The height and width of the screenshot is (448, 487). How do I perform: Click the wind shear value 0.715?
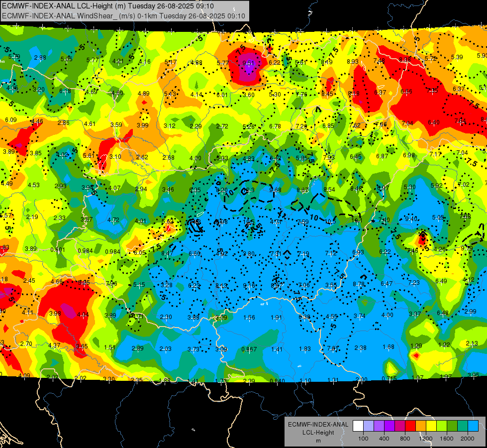(x=389, y=379)
